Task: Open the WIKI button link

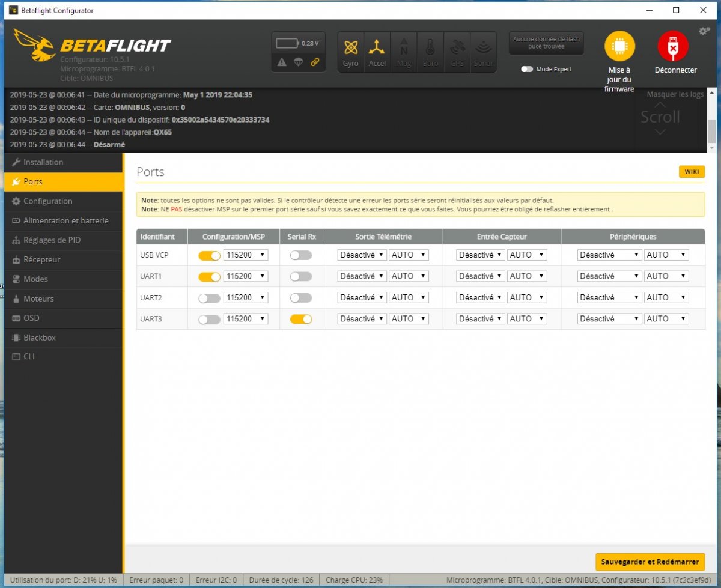Action: 691,172
